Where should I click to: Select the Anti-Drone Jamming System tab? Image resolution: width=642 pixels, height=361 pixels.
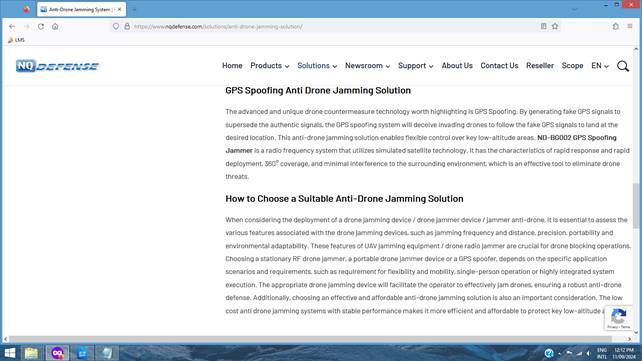point(81,9)
